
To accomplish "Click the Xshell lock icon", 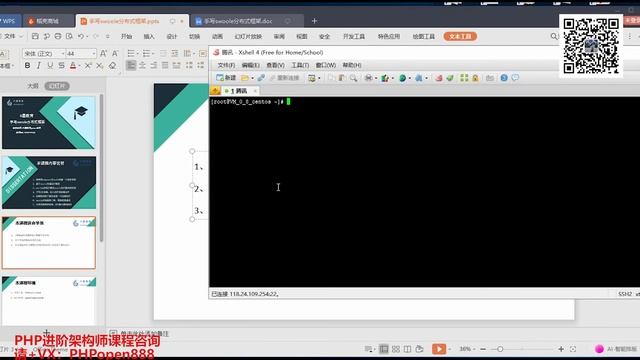I will pos(475,78).
